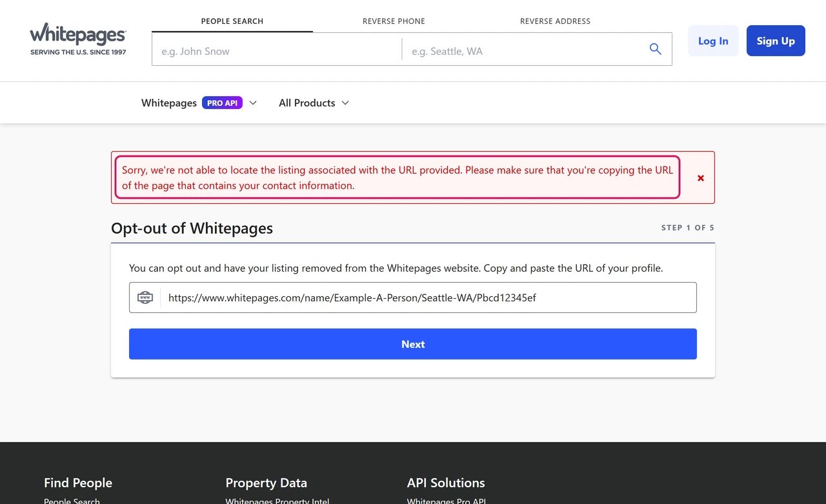The height and width of the screenshot is (504, 826).
Task: Expand the Whitepages Pro API dropdown
Action: click(199, 103)
